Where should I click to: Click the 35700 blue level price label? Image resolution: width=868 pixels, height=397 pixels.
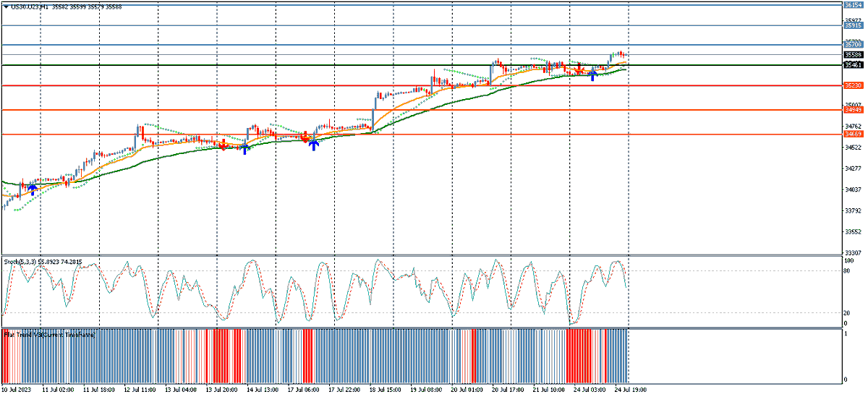(853, 45)
